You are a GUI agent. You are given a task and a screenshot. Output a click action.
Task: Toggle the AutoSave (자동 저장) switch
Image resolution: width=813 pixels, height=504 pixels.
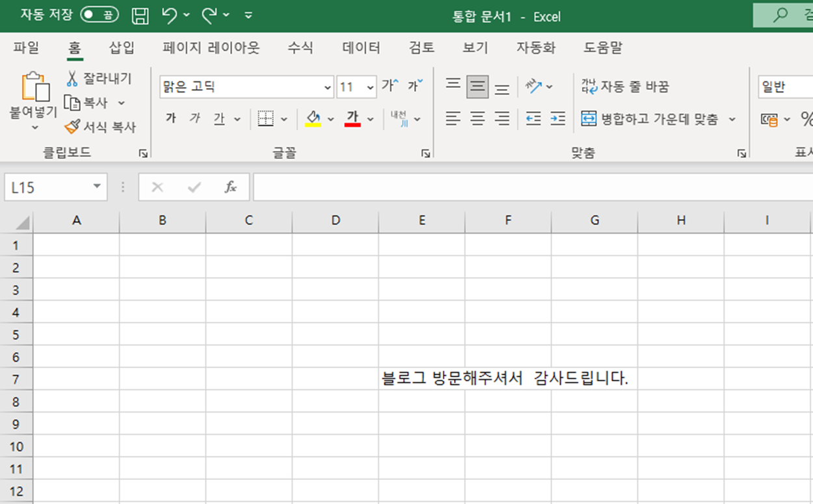click(99, 15)
